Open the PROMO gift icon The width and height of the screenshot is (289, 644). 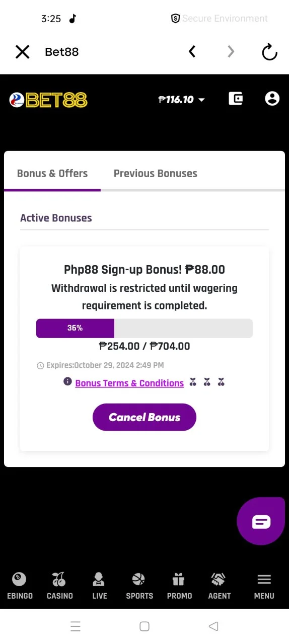[179, 580]
